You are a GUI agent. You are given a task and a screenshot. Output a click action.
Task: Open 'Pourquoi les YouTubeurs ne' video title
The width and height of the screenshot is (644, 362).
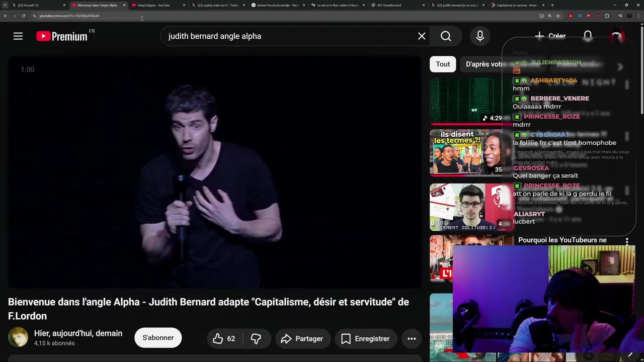[562, 240]
